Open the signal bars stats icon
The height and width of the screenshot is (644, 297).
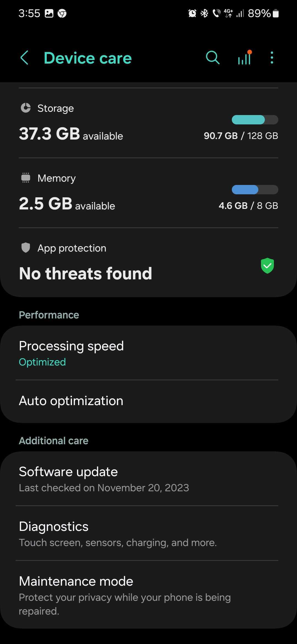(x=244, y=58)
